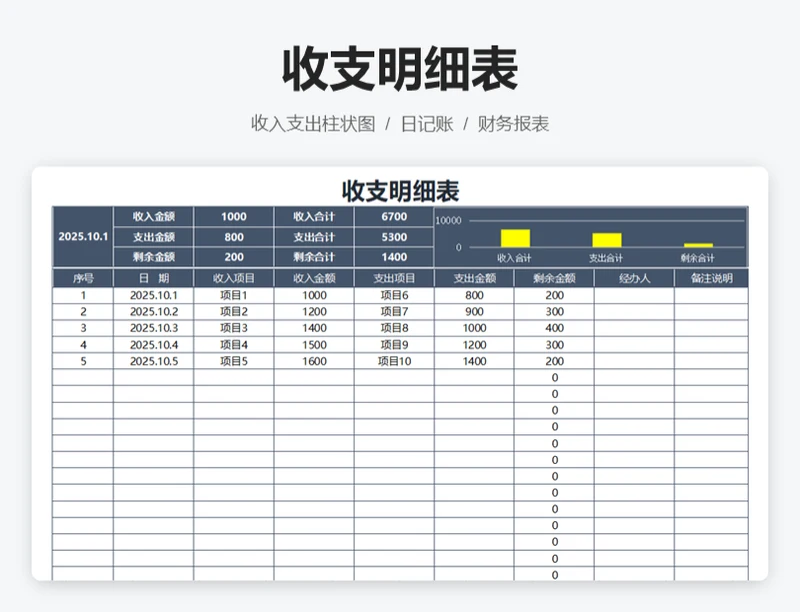
Task: Select the cell 项目9
Action: (394, 345)
